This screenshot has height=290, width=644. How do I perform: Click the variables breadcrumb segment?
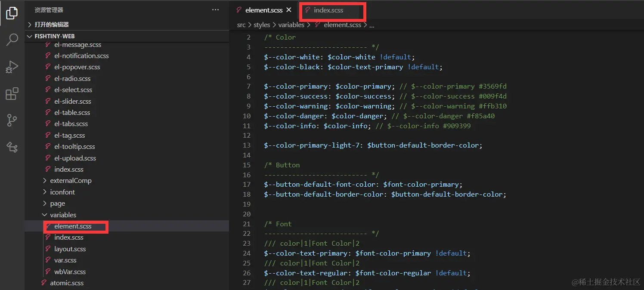tap(291, 25)
